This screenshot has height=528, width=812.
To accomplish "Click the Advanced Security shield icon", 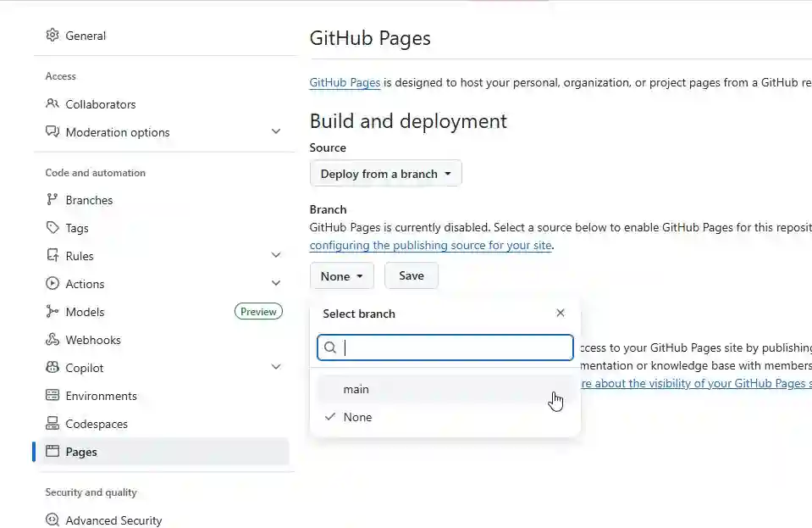I will pos(52,520).
